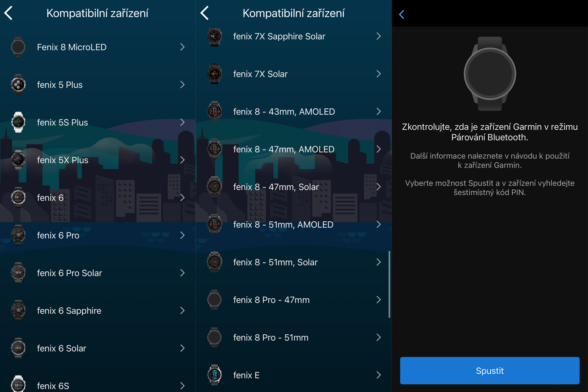Screen dimensions: 588x392
Task: Choose fenix 5X Plus list item
Action: [x=98, y=160]
